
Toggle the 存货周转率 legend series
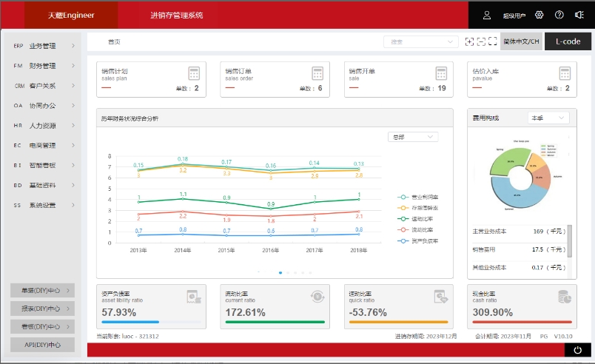[x=419, y=208]
